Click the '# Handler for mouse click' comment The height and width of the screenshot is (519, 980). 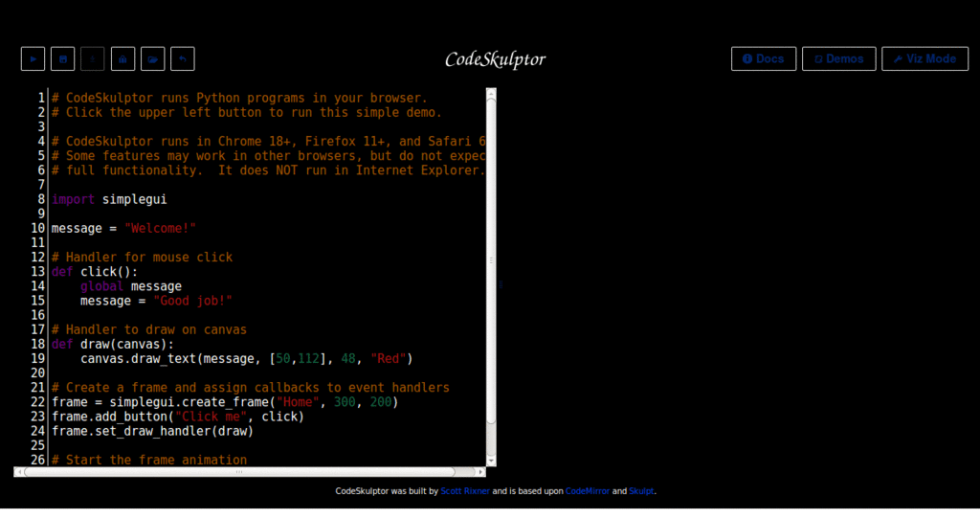point(142,257)
